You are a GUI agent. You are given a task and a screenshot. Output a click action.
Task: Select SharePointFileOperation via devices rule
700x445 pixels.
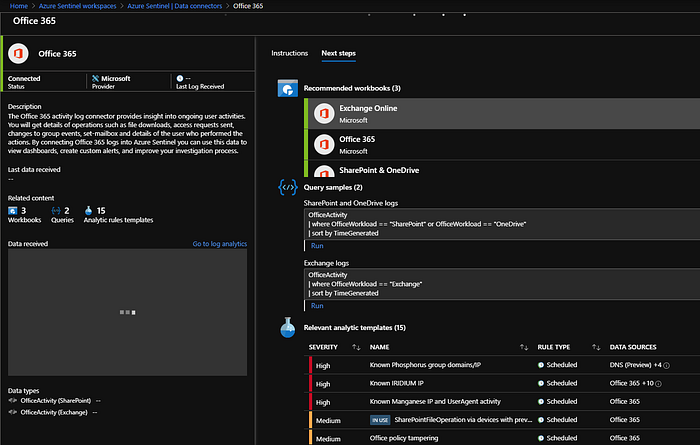click(x=463, y=420)
